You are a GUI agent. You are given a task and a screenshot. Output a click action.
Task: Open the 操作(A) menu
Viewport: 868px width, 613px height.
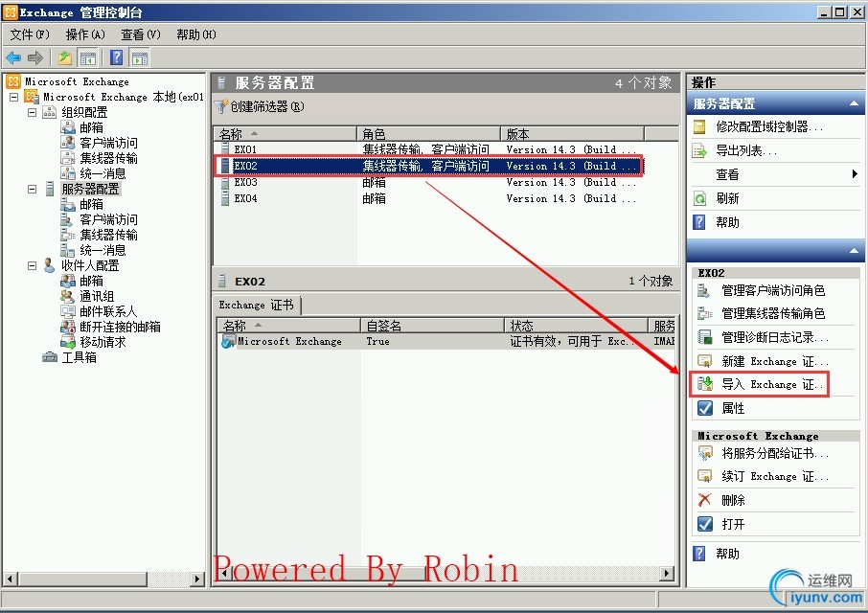pyautogui.click(x=85, y=34)
